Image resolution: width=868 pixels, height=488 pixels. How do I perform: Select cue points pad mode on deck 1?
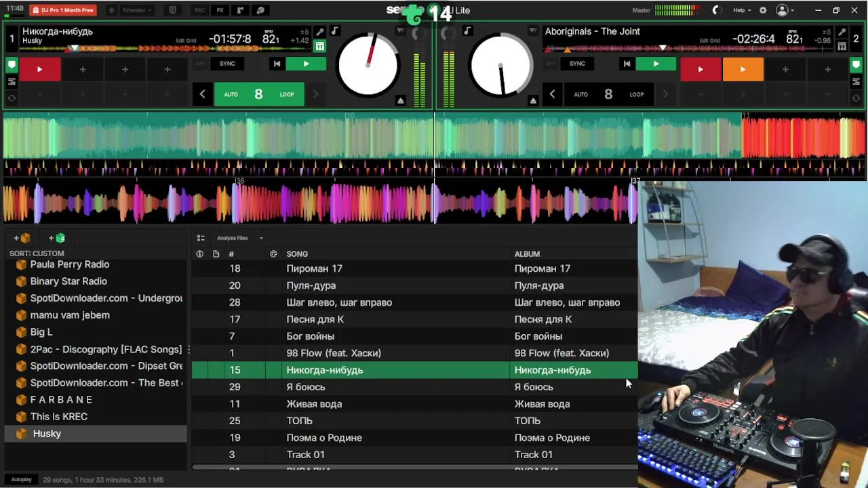(x=12, y=66)
